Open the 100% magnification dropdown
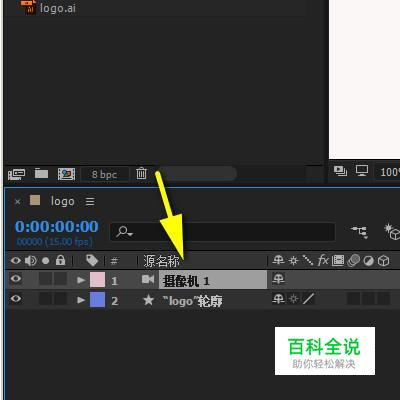The width and height of the screenshot is (400, 400). click(x=388, y=172)
